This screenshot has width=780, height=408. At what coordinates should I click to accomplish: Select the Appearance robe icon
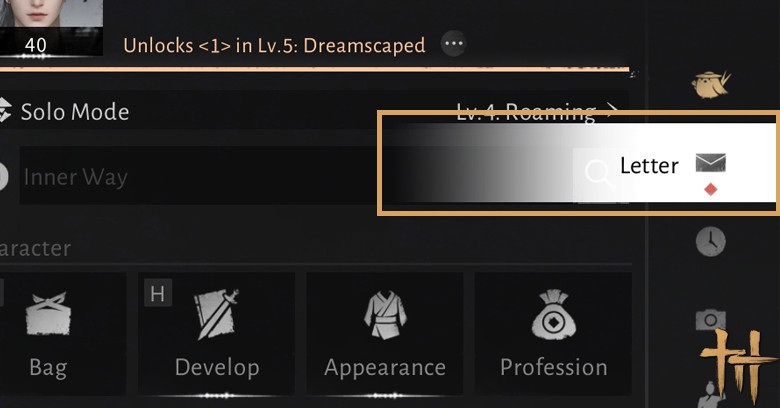[385, 314]
